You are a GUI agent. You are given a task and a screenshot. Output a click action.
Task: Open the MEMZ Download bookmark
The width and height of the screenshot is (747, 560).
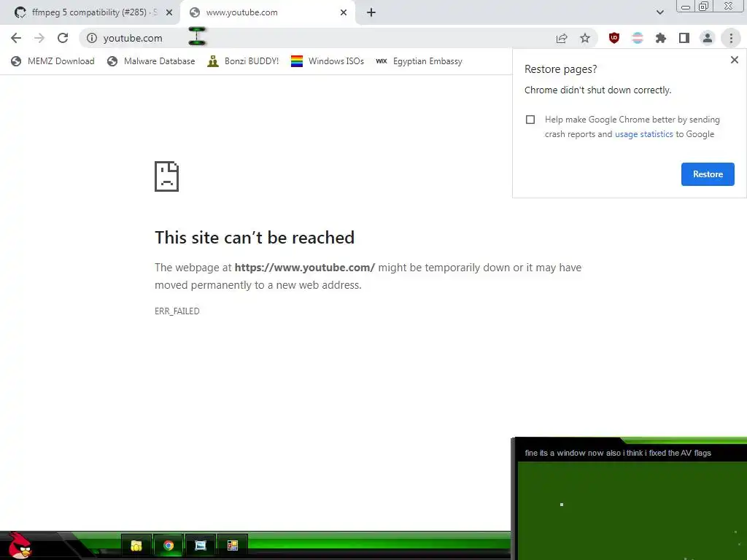[53, 61]
